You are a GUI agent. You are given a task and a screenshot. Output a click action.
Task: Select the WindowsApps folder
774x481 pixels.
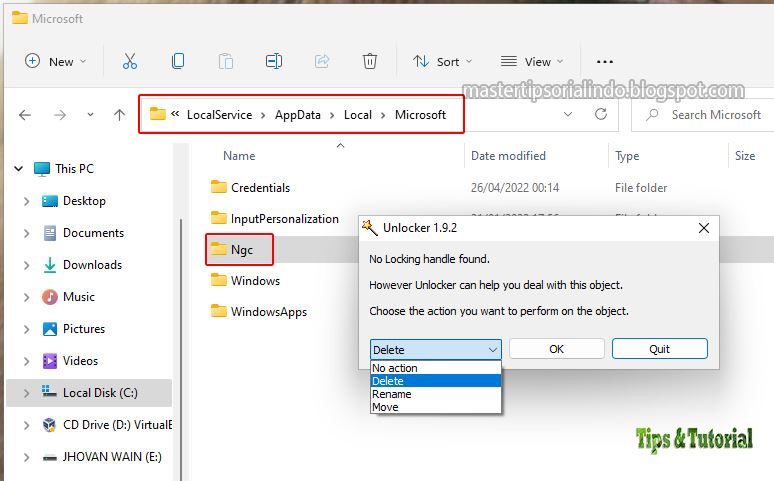pos(259,312)
